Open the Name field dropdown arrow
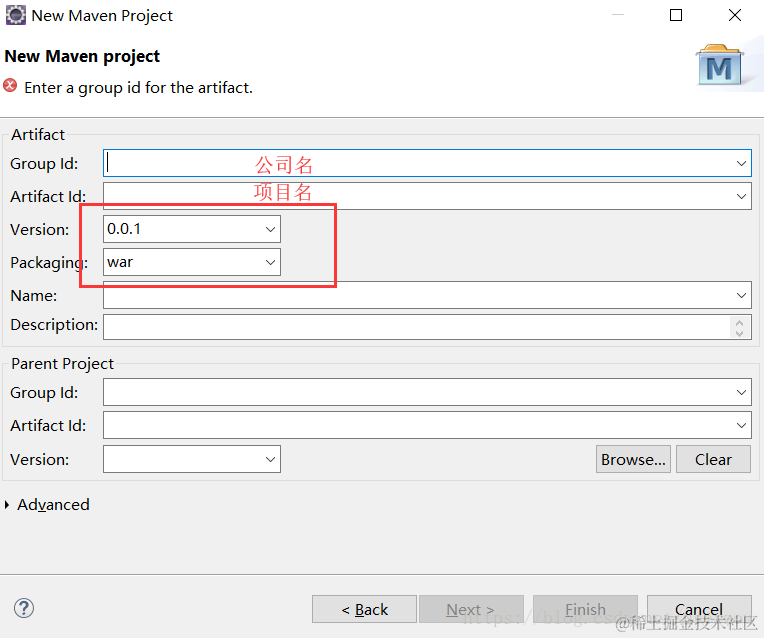Screen dimensions: 764x638 click(741, 295)
